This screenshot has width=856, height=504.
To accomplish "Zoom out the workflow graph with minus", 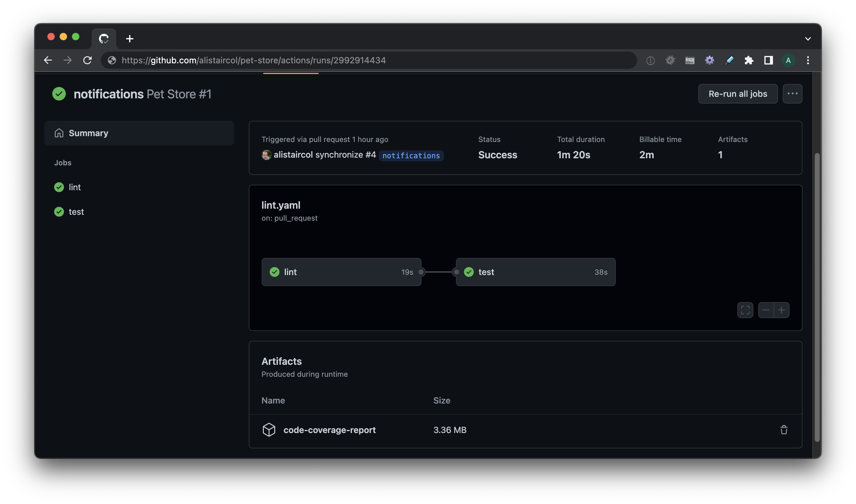I will click(x=766, y=310).
